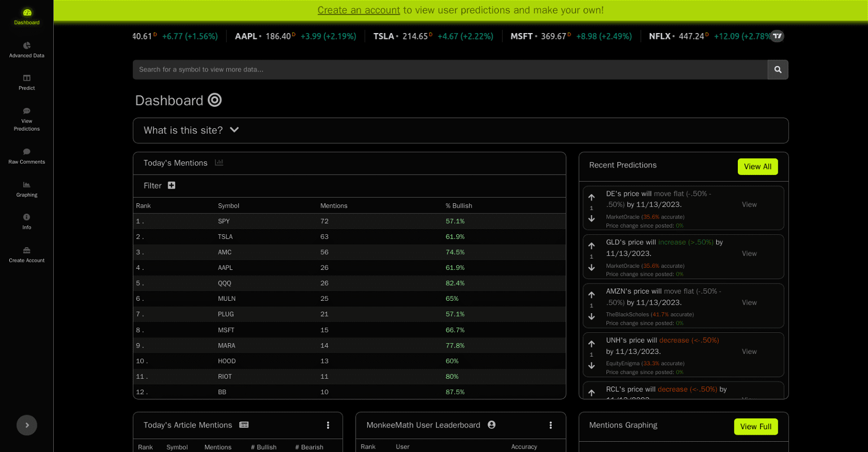Select AAPL row in mentions table

point(349,268)
